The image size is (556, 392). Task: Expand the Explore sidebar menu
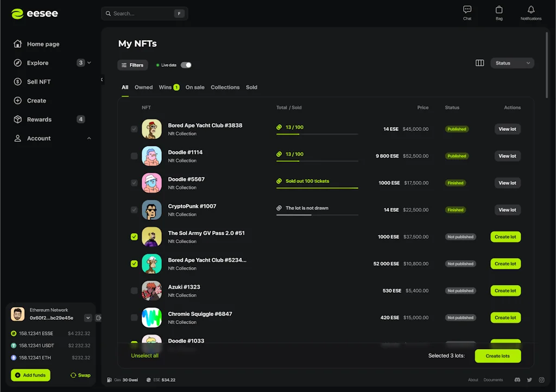[x=89, y=63]
